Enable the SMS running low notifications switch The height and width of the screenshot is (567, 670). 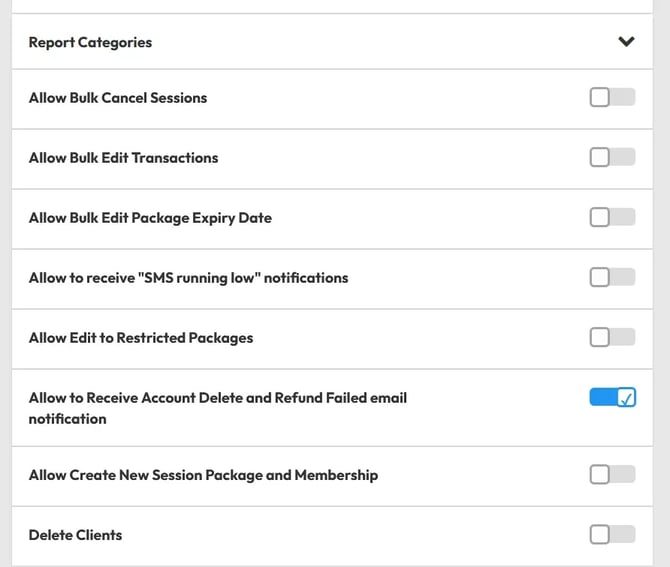click(x=612, y=277)
